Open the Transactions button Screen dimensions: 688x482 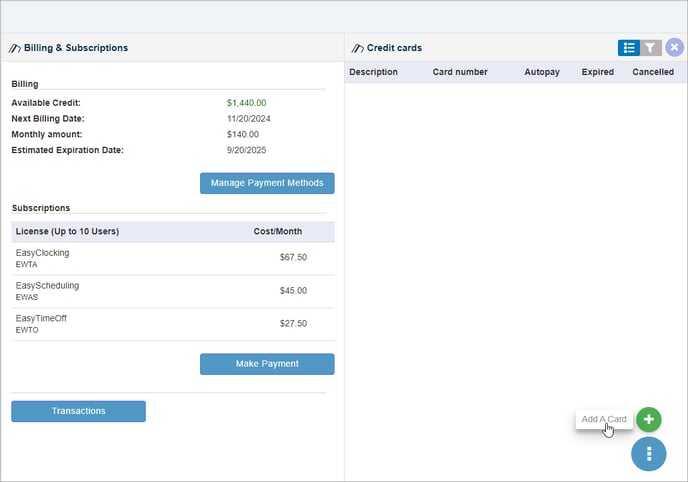click(x=79, y=411)
